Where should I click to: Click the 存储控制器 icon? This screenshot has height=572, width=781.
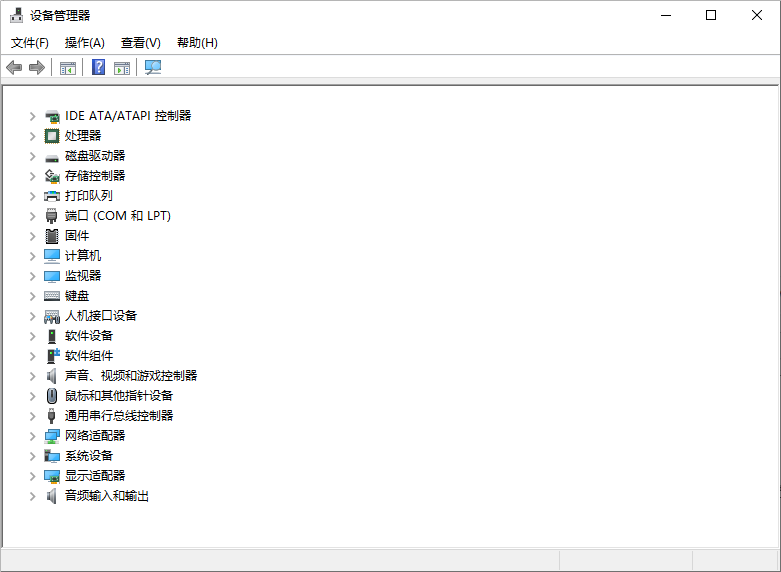52,176
